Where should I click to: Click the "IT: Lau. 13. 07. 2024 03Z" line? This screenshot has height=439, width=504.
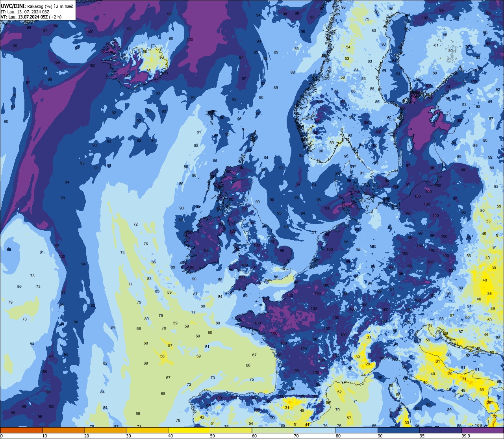[x=25, y=12]
